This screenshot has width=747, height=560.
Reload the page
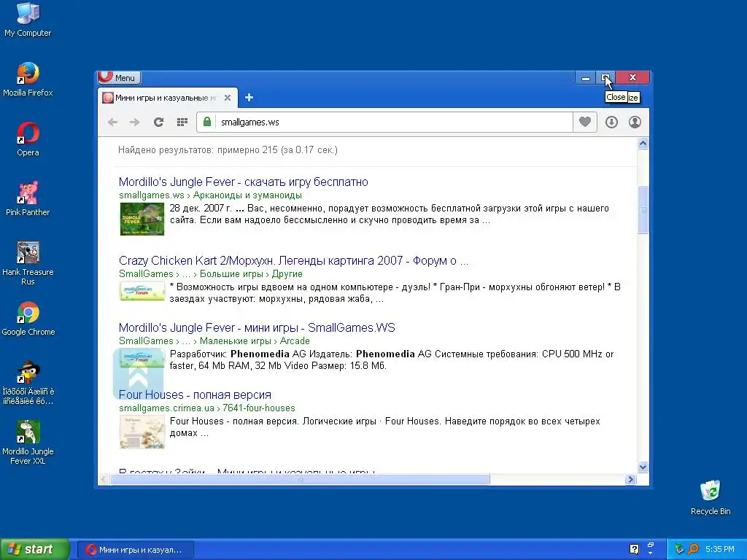tap(158, 122)
